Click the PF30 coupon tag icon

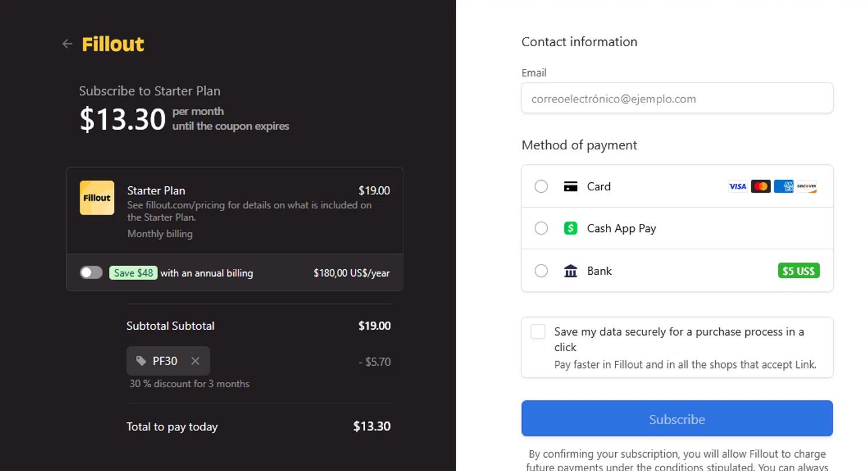141,361
